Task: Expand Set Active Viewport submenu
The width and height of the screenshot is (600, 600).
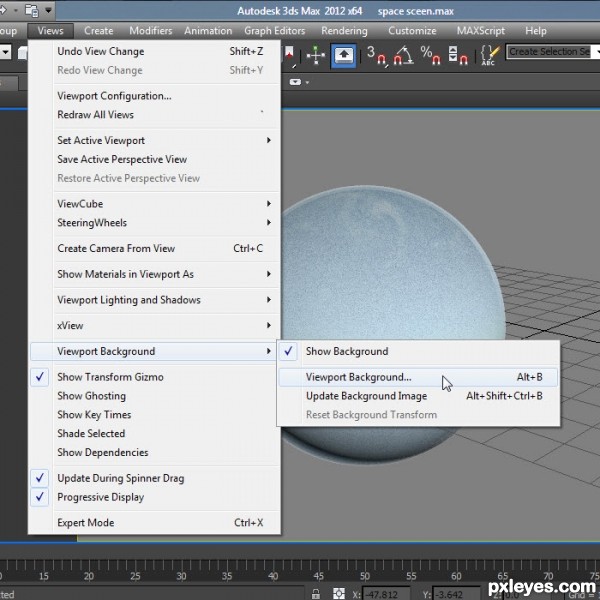Action: tap(155, 140)
